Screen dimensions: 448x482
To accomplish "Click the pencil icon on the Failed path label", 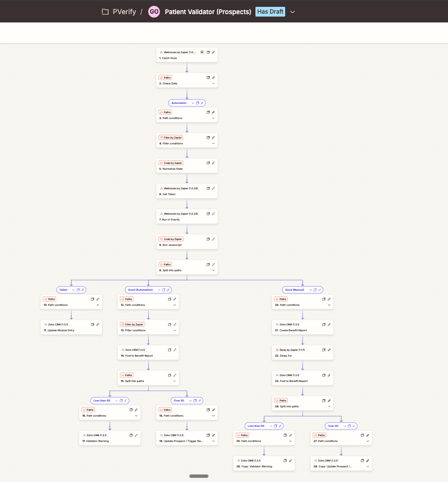I will (x=83, y=290).
